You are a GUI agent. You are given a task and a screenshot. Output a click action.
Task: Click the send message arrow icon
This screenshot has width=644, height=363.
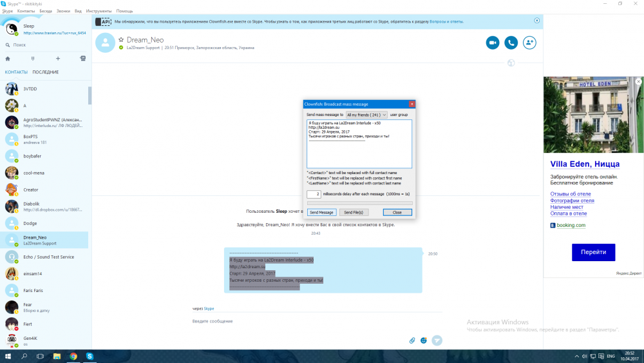[x=437, y=340]
